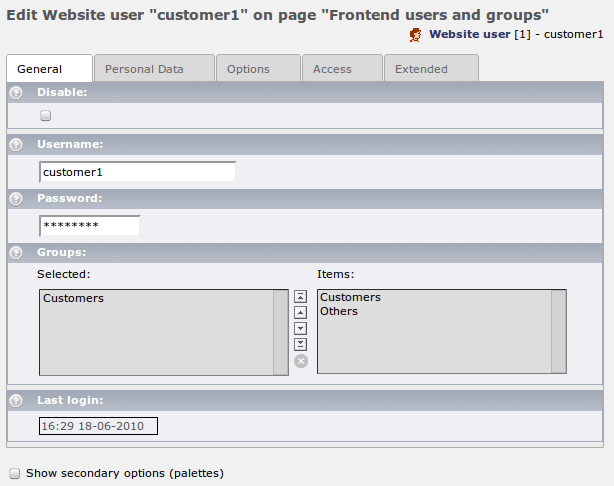Enable Show secondary options (palettes)
Screen dimensions: 614x486
(x=14, y=473)
